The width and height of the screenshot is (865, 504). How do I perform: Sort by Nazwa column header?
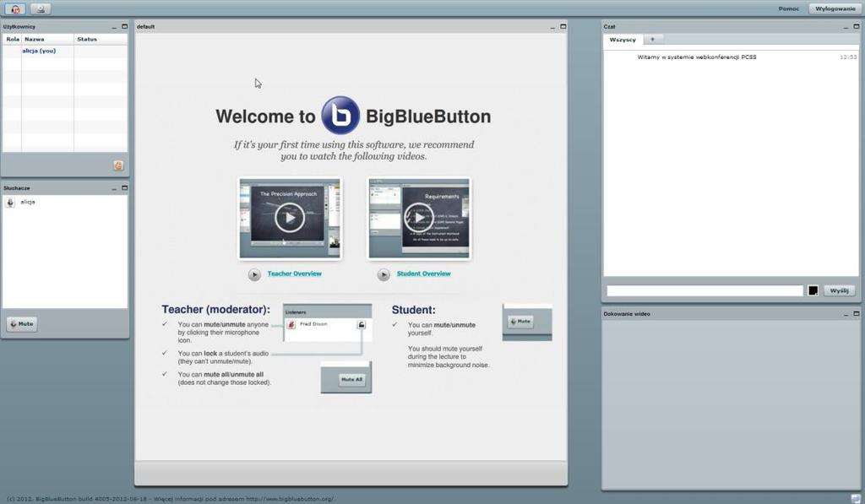click(47, 39)
